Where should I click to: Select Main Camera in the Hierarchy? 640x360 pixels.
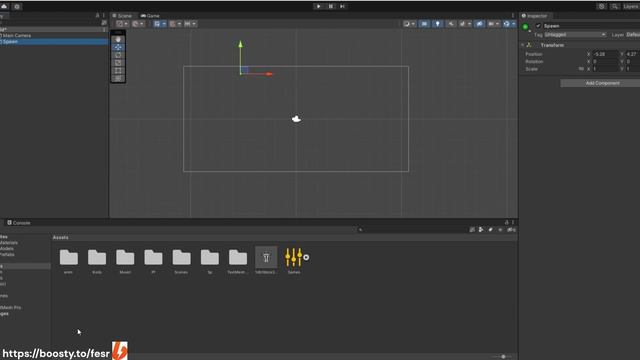(16, 36)
